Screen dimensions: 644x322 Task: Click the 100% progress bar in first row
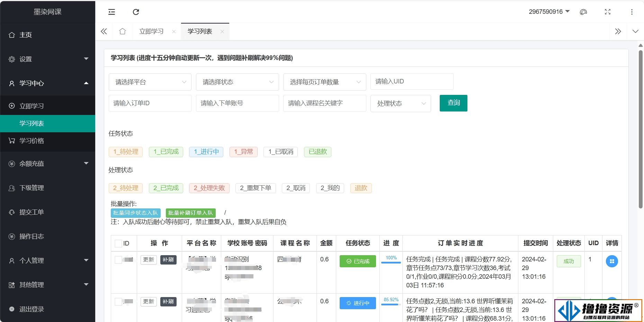coord(391,263)
